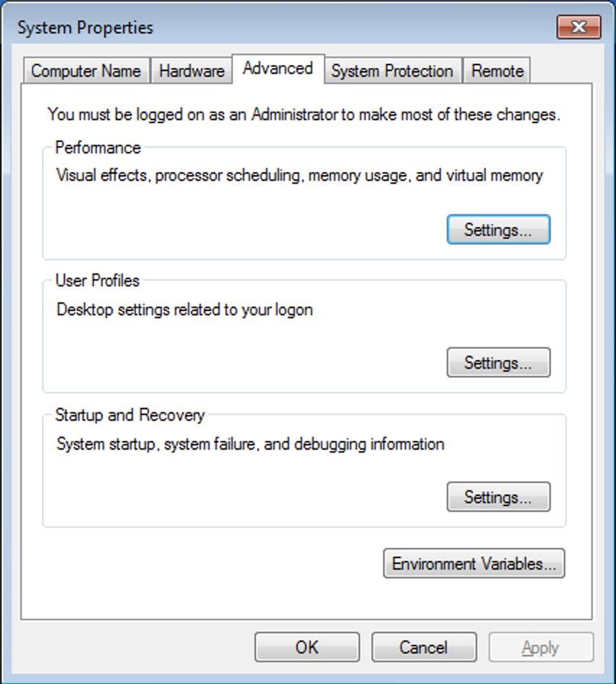Close the System Properties window

click(x=579, y=27)
